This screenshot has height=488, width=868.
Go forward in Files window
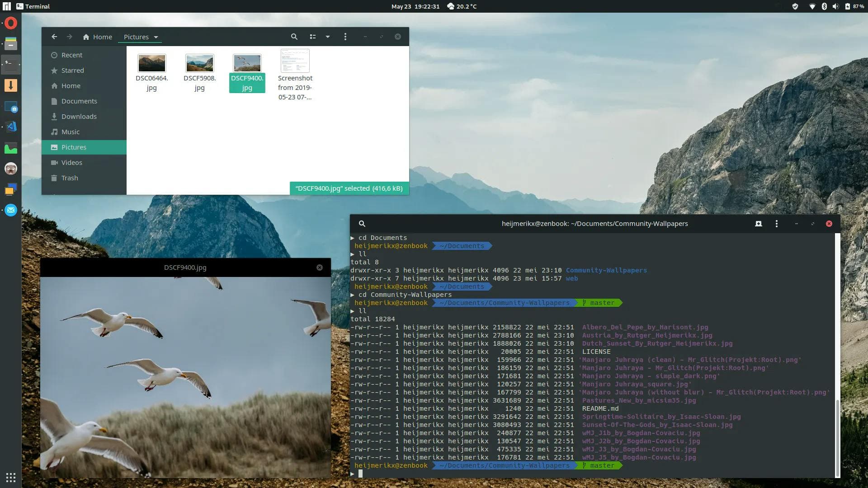coord(69,37)
